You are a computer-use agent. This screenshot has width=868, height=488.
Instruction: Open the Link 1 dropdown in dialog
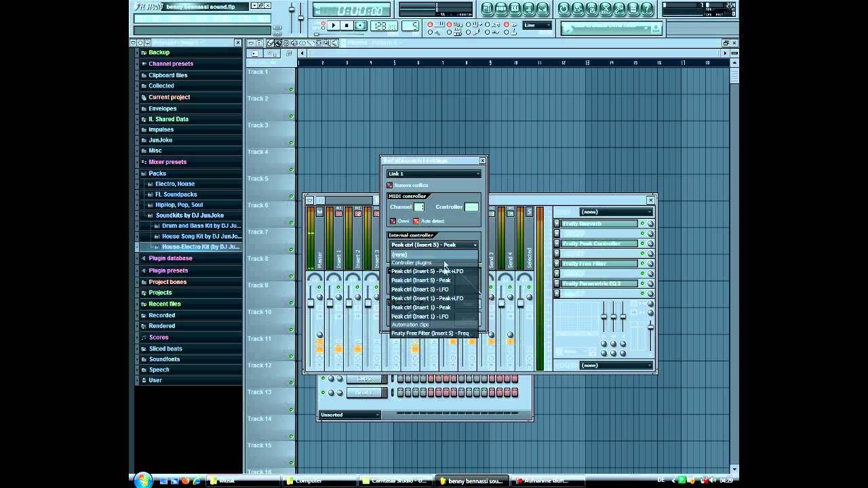pos(433,174)
